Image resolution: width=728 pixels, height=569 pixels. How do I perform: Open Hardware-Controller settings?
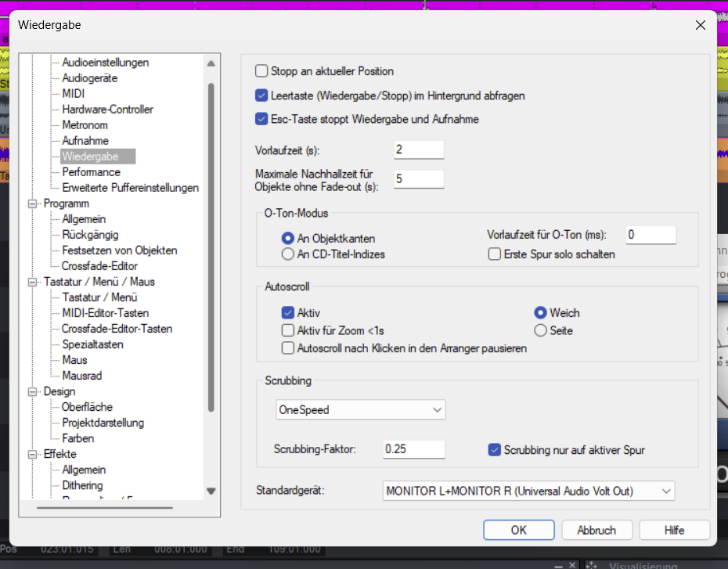[108, 110]
